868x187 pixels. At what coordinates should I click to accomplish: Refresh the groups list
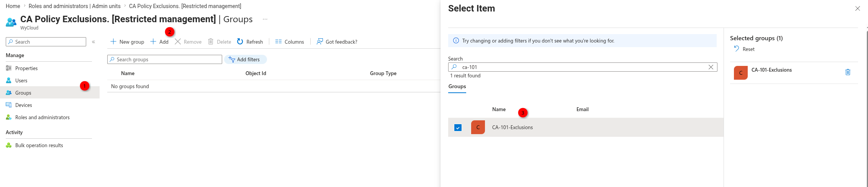[250, 42]
